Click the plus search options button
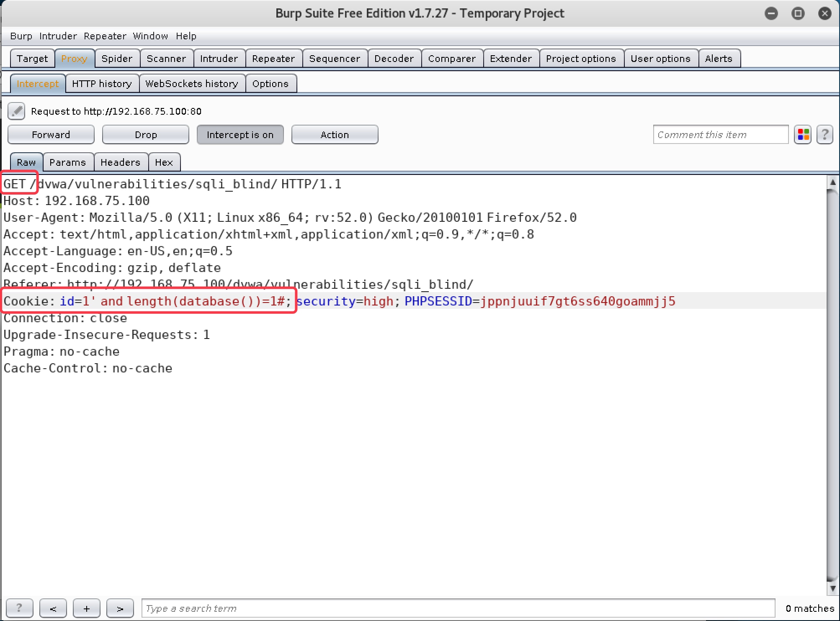840x621 pixels. point(86,608)
